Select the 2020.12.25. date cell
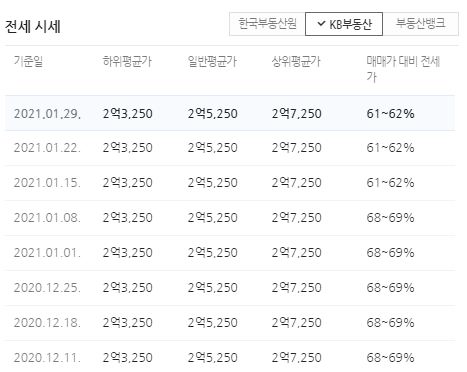The height and width of the screenshot is (372, 467). [47, 288]
